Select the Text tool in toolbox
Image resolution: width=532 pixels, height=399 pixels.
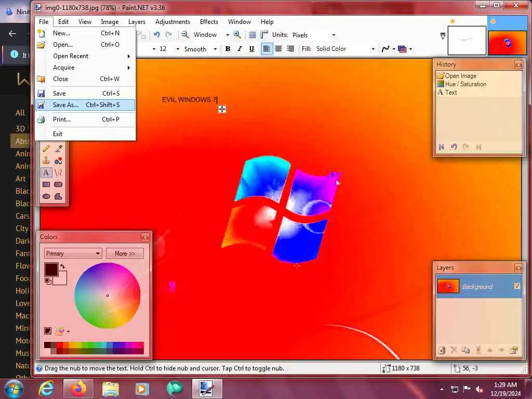tap(46, 172)
